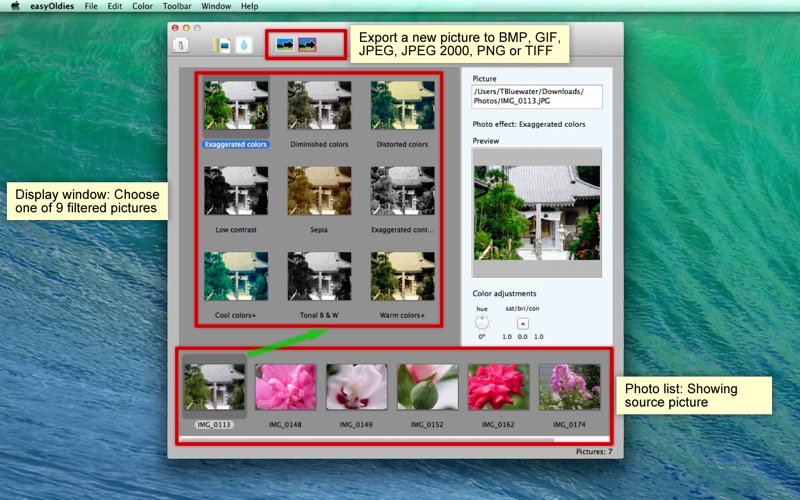Click the 'Pictures: 7' status text

pos(594,452)
